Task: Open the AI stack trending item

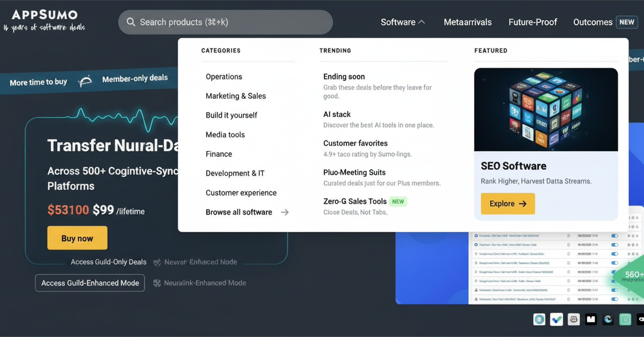Action: pos(337,114)
